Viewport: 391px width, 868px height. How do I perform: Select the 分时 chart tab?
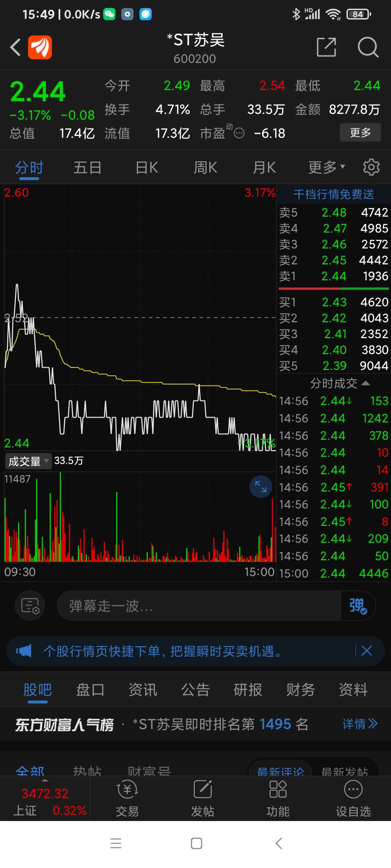(29, 167)
